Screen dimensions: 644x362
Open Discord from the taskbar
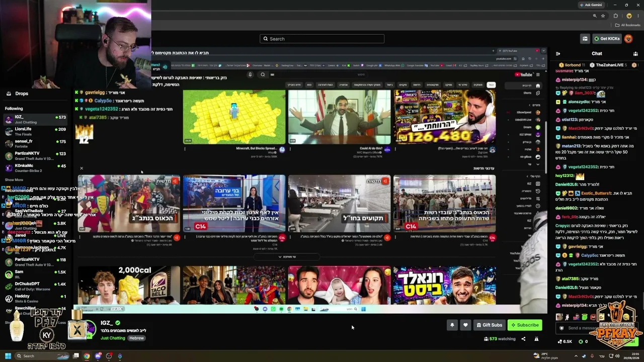pyautogui.click(x=98, y=356)
